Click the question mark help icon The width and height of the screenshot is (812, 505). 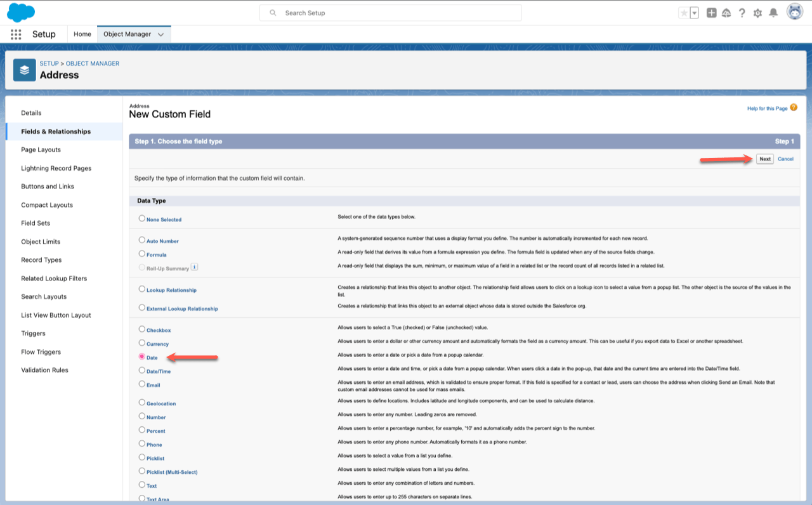pyautogui.click(x=742, y=13)
